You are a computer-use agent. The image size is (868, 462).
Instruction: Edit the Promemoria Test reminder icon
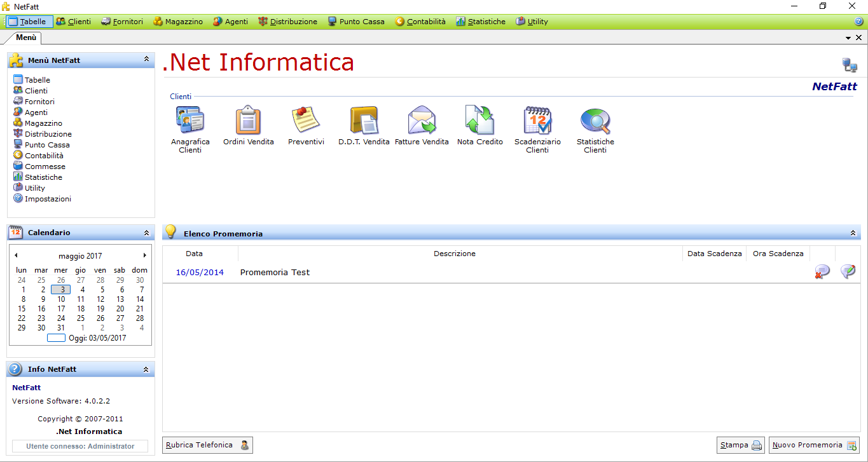(848, 272)
